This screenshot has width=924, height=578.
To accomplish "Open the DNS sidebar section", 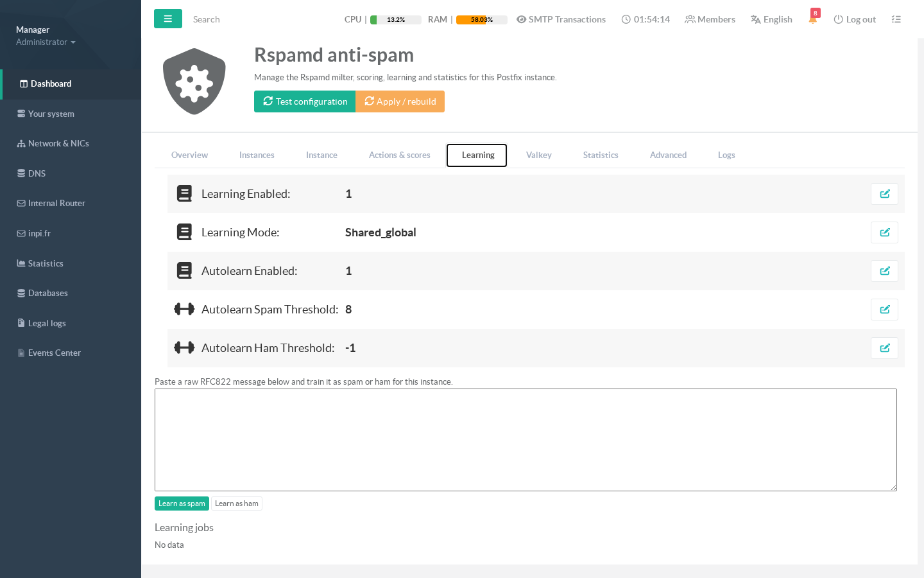I will (71, 173).
